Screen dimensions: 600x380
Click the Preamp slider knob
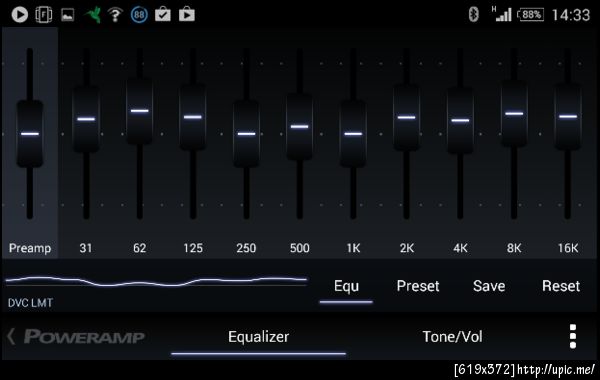click(30, 134)
